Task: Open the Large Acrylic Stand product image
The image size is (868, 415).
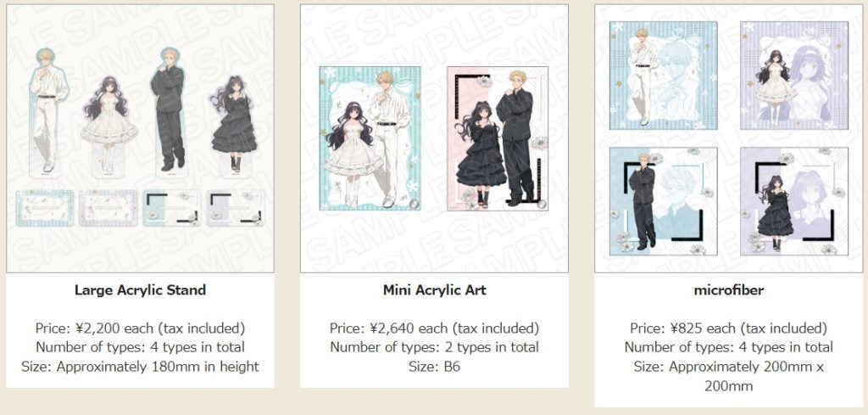Action: tap(140, 138)
